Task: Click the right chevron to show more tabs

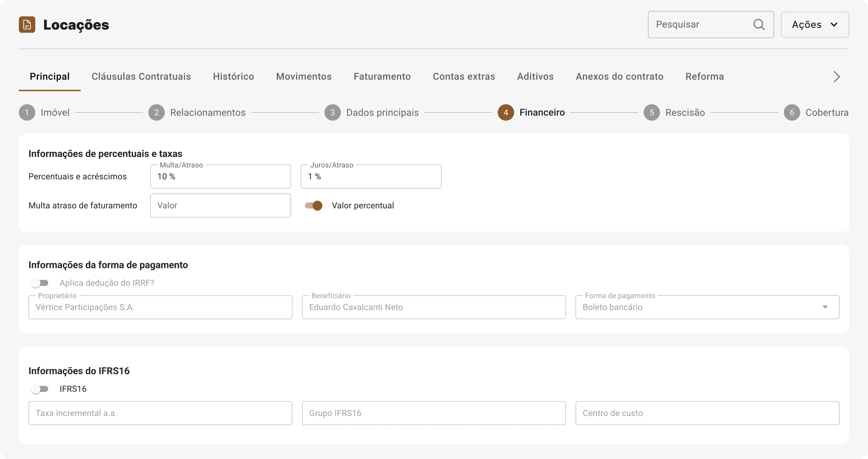Action: 837,76
